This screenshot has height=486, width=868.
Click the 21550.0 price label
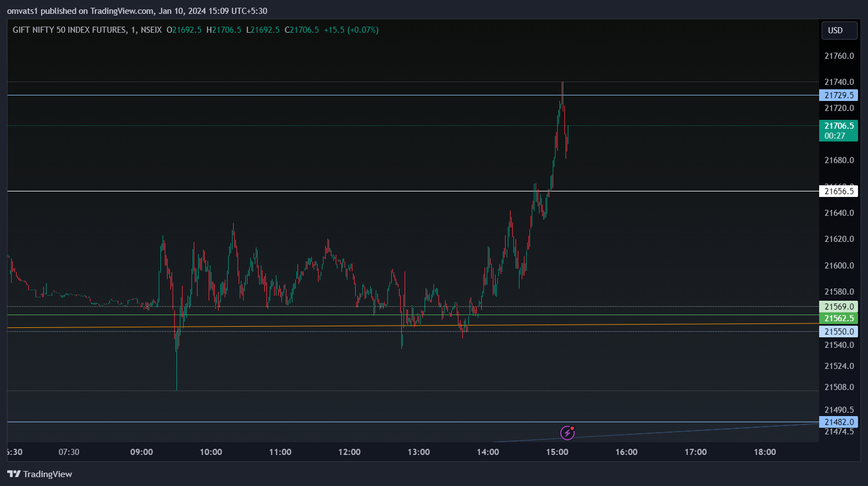coord(839,332)
